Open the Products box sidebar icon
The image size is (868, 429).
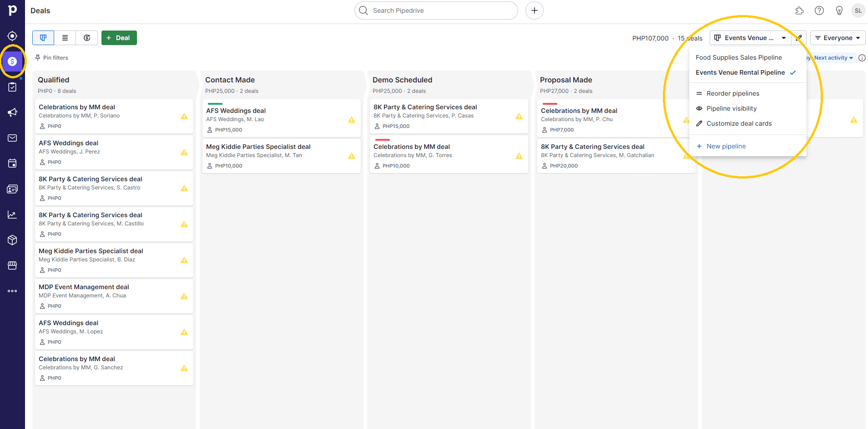click(x=12, y=240)
